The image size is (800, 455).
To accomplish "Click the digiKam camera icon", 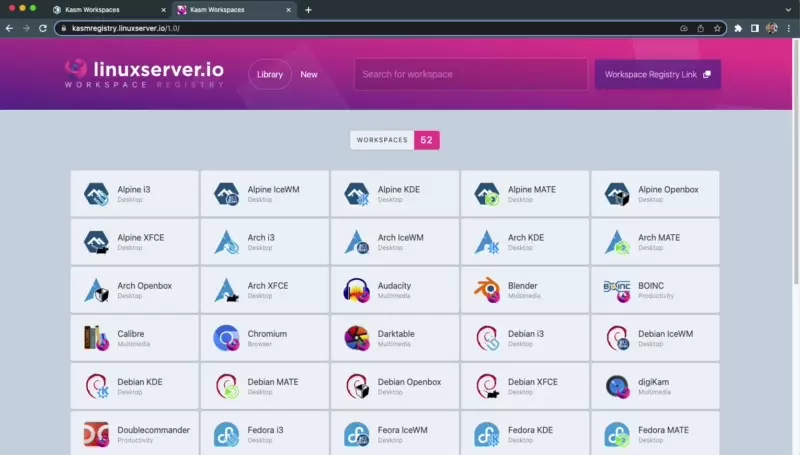I will pyautogui.click(x=617, y=386).
